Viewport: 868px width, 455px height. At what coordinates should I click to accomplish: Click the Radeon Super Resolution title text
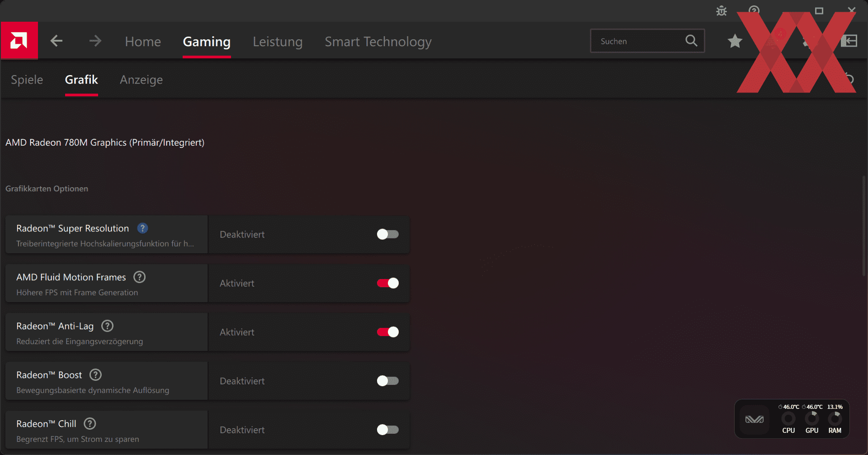click(72, 228)
